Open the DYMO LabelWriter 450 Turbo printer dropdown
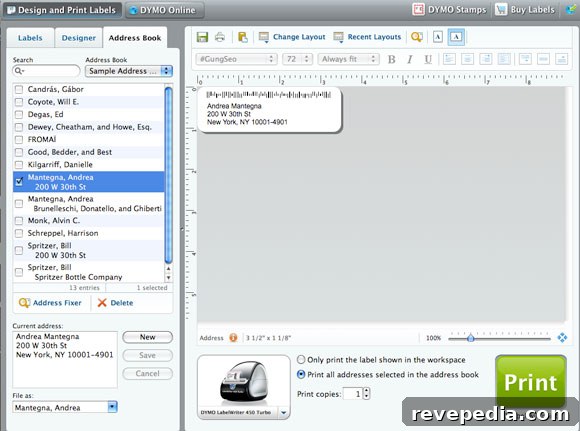The image size is (580, 431). click(x=283, y=413)
